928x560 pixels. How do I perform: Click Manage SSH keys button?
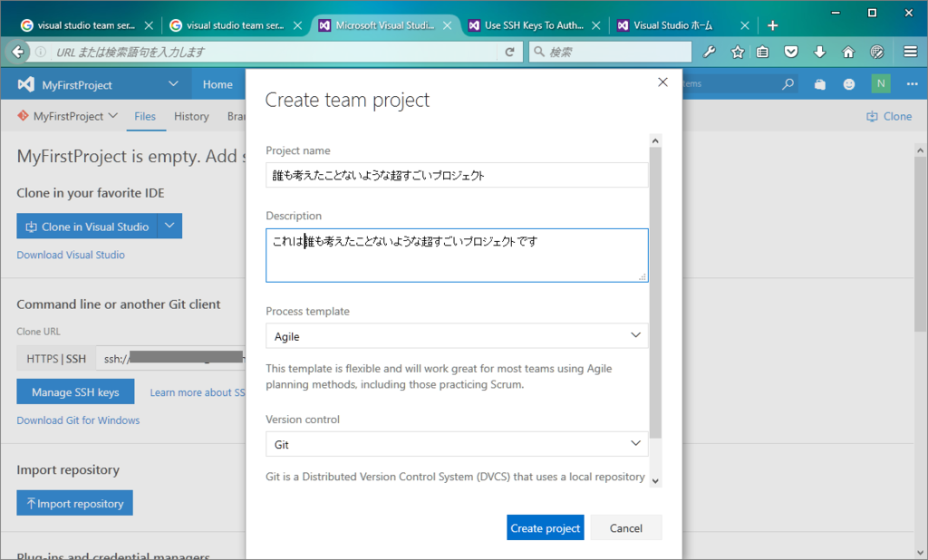(x=75, y=391)
